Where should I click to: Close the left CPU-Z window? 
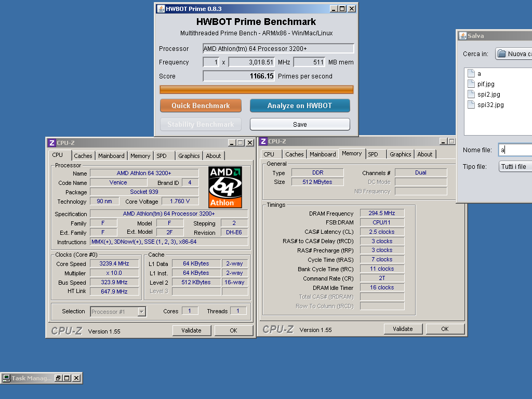point(250,143)
